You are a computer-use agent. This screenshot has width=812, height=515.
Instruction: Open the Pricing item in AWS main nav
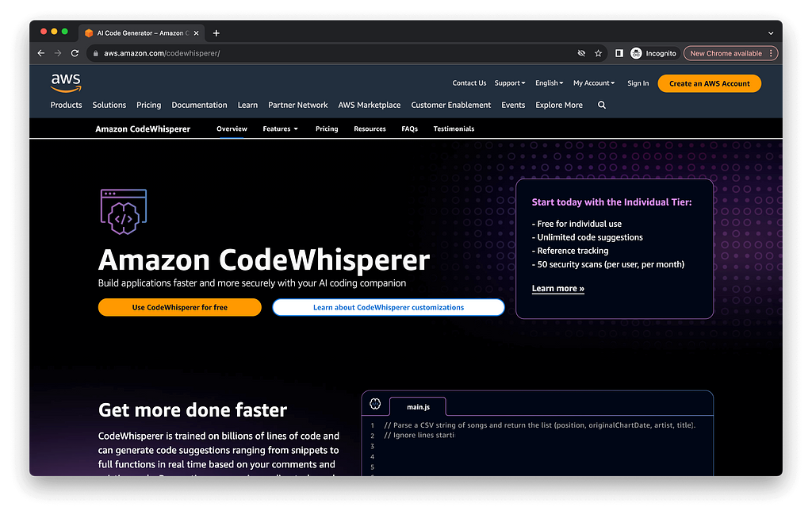tap(148, 106)
